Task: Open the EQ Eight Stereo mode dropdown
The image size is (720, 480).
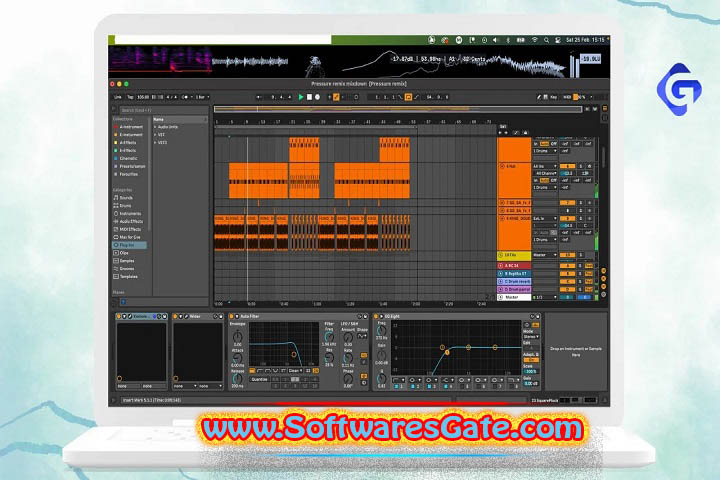Action: (531, 337)
